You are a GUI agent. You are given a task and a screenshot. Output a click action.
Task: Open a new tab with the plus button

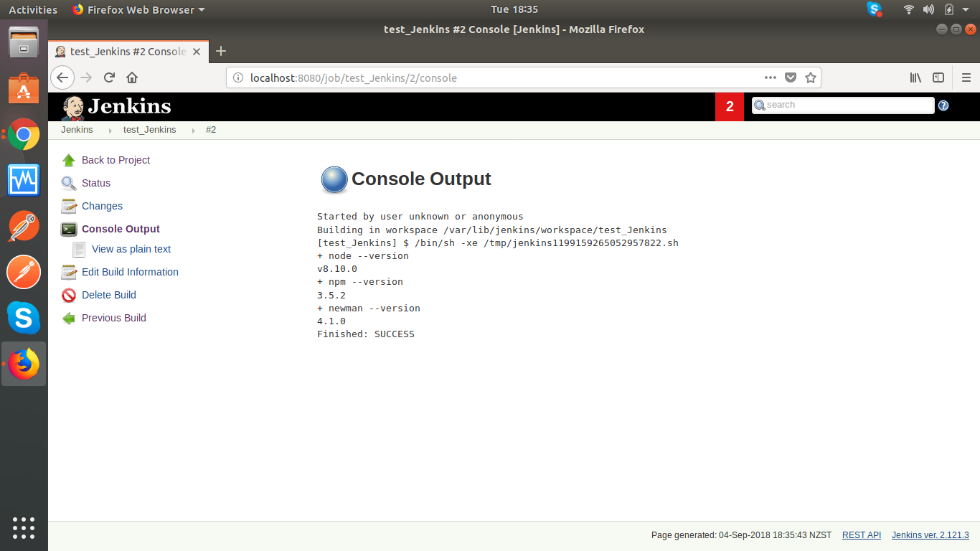(x=221, y=51)
